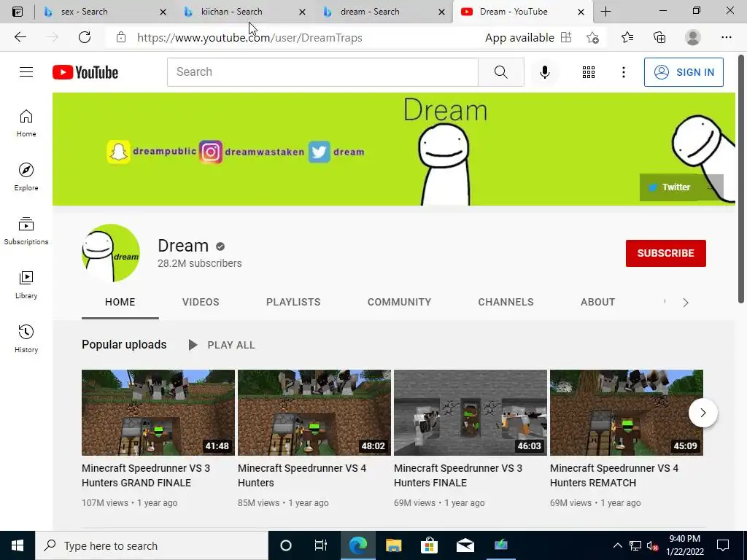
Task: Open File Explorer from the taskbar
Action: point(393,545)
